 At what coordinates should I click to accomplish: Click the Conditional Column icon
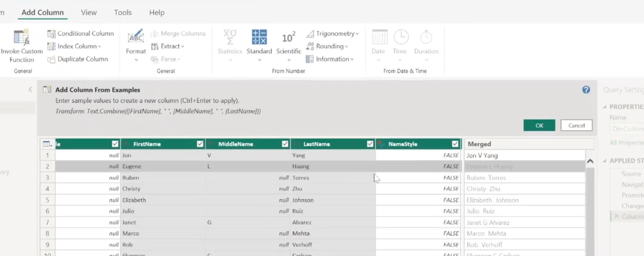(51, 34)
